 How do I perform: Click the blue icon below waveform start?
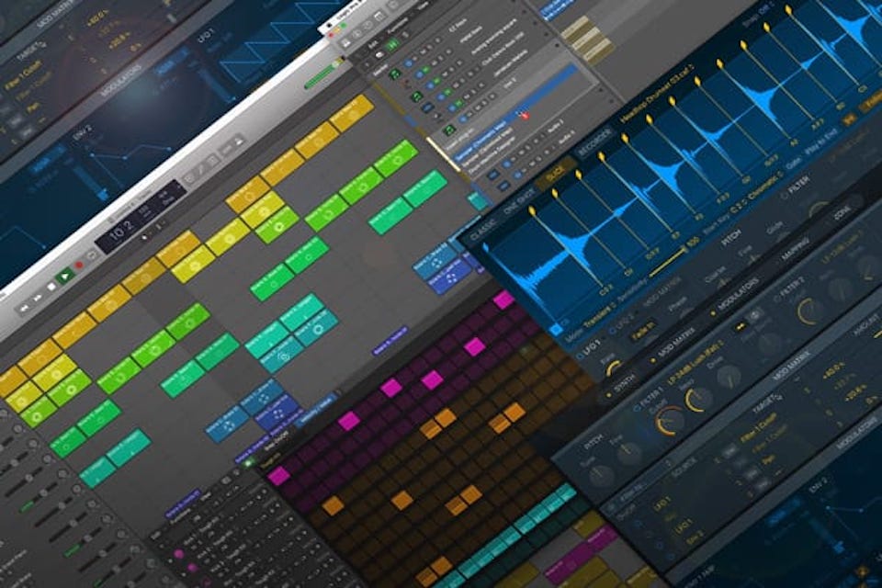[x=556, y=326]
